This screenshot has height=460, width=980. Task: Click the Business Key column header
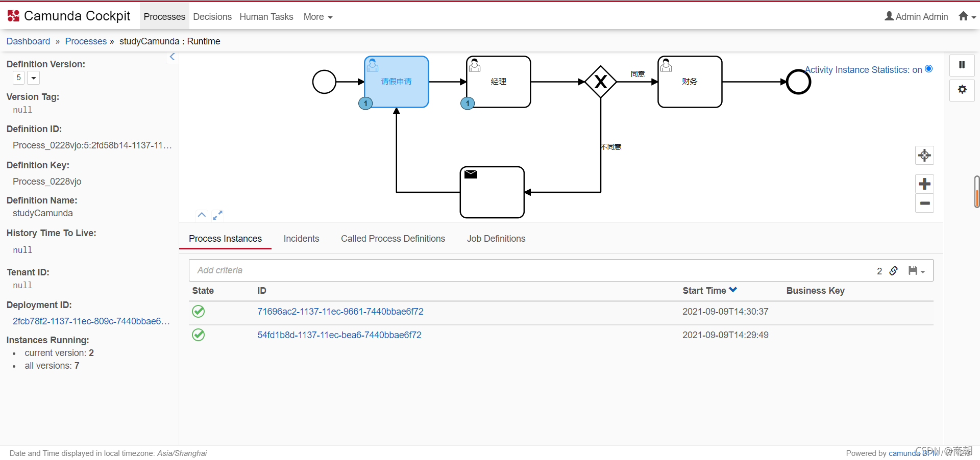coord(815,291)
